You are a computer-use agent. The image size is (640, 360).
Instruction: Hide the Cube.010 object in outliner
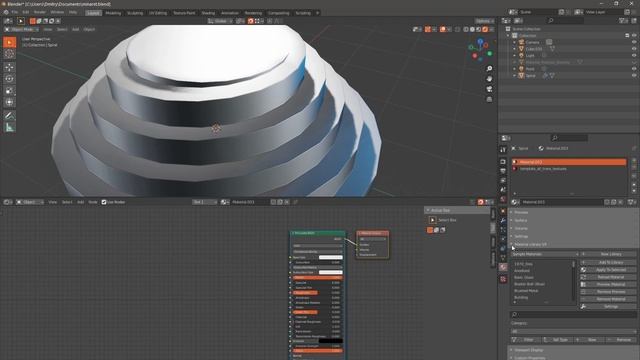click(634, 49)
